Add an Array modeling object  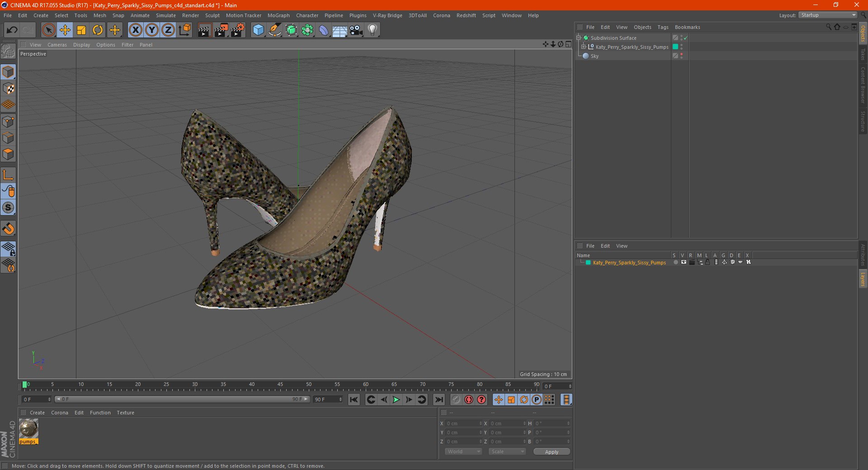tap(307, 30)
